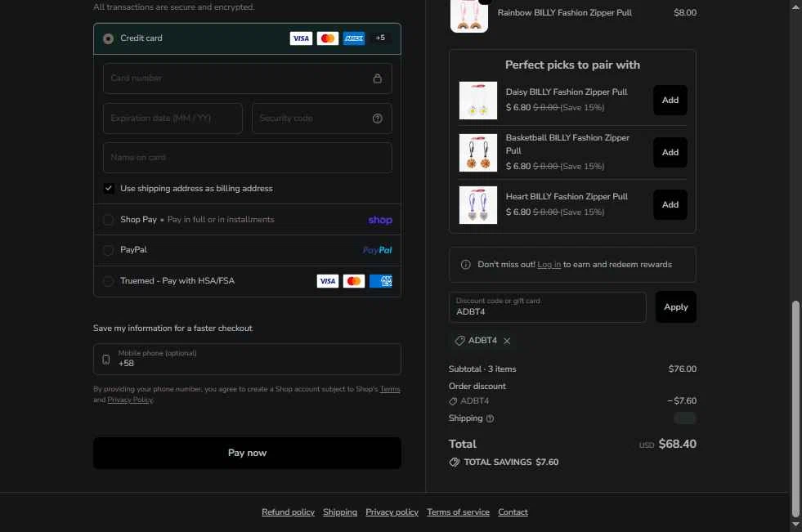Open Terms of service footer link
802x532 pixels.
pyautogui.click(x=459, y=512)
